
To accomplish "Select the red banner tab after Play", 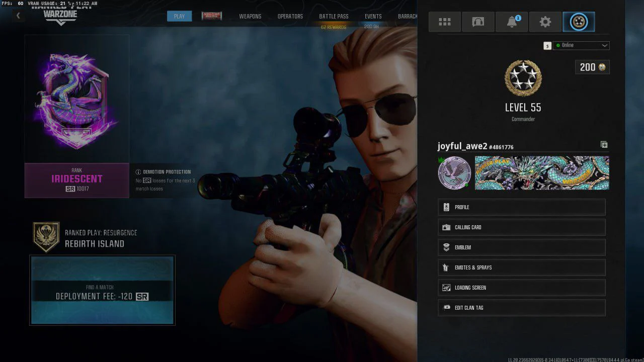I will pyautogui.click(x=212, y=16).
